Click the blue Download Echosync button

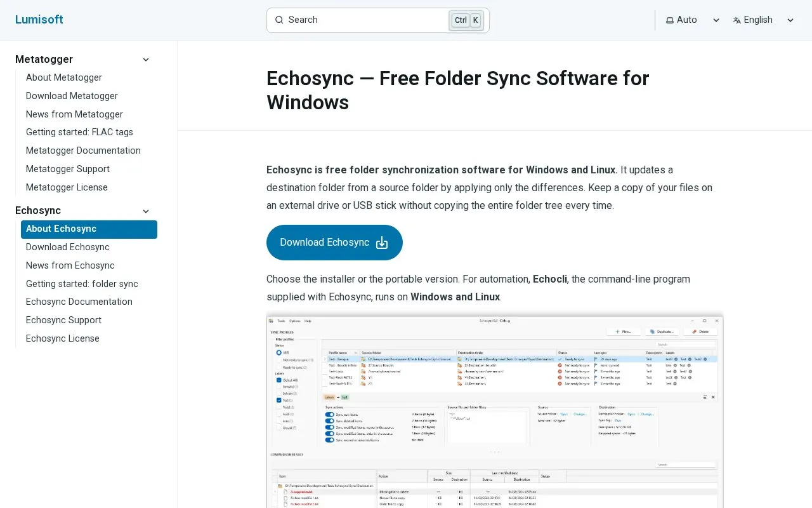tap(334, 243)
